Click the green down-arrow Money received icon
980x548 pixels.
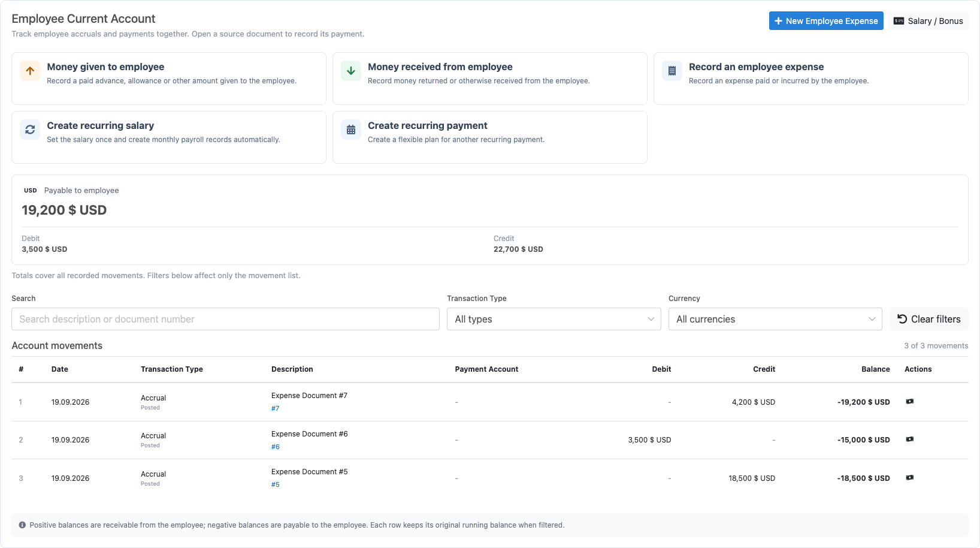pos(351,71)
